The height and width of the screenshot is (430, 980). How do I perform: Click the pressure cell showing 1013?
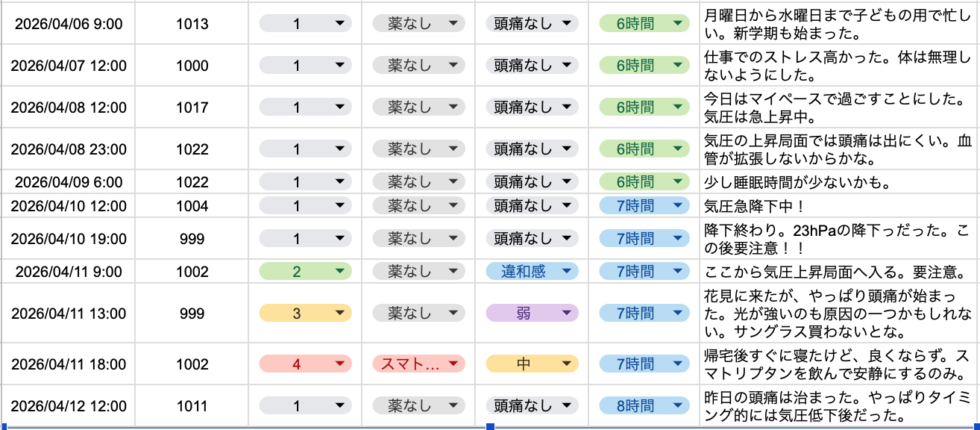(x=192, y=24)
